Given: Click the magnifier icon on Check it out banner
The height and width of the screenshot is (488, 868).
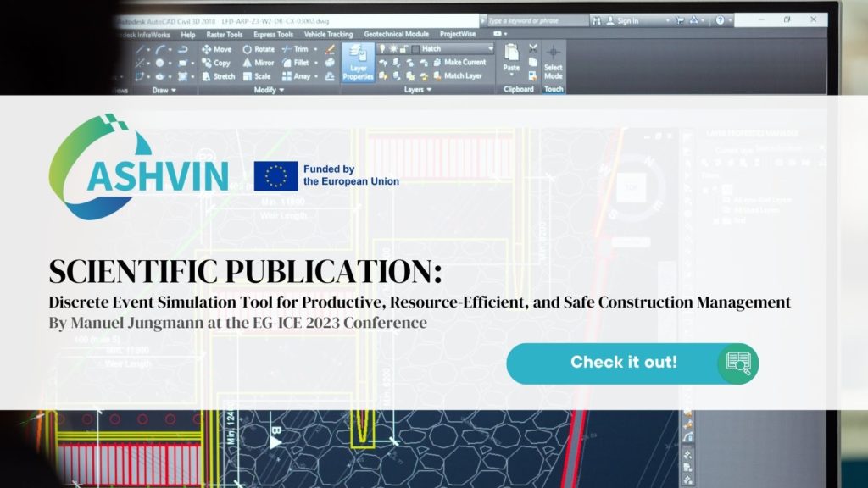Looking at the screenshot, I should pyautogui.click(x=738, y=363).
